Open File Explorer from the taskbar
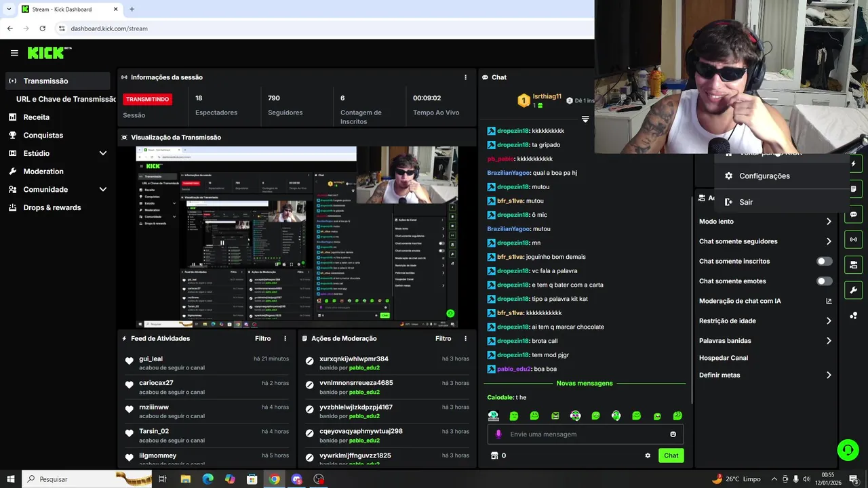 pos(185,479)
